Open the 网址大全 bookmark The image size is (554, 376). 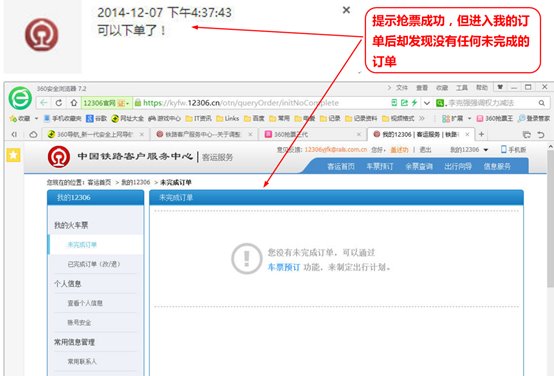pyautogui.click(x=127, y=118)
